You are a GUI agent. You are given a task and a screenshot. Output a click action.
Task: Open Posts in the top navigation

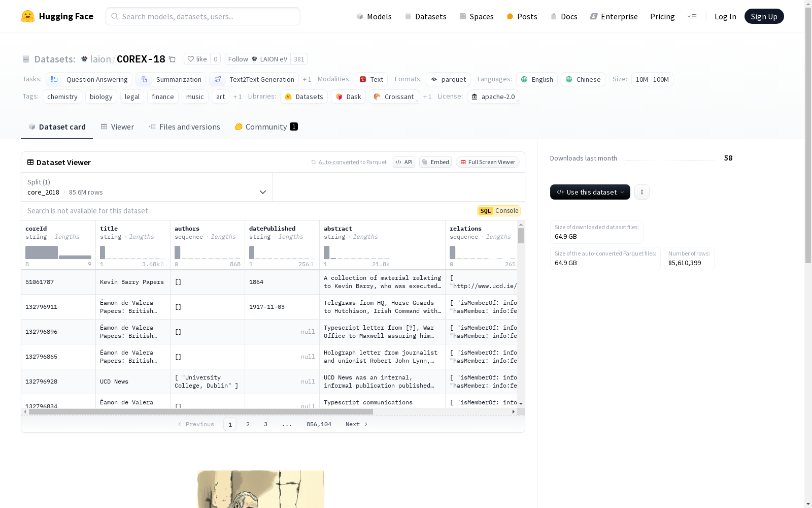522,16
